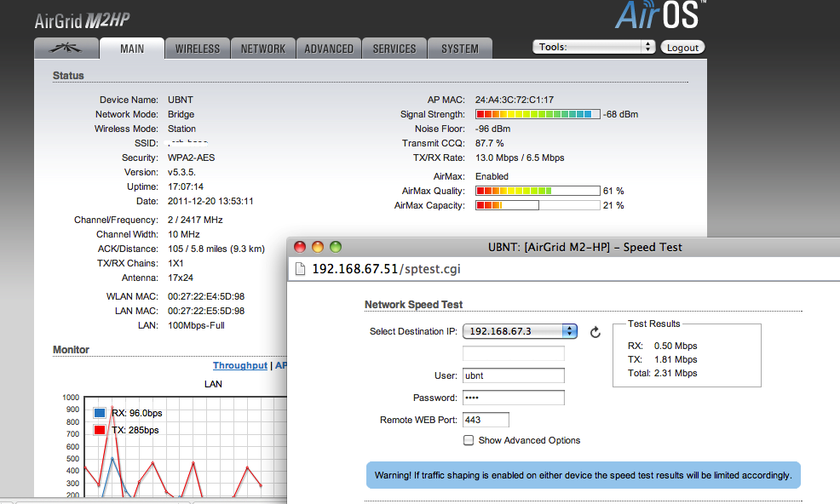Click the Total: 2.31 Mbps result
840x504 pixels.
pos(663,373)
